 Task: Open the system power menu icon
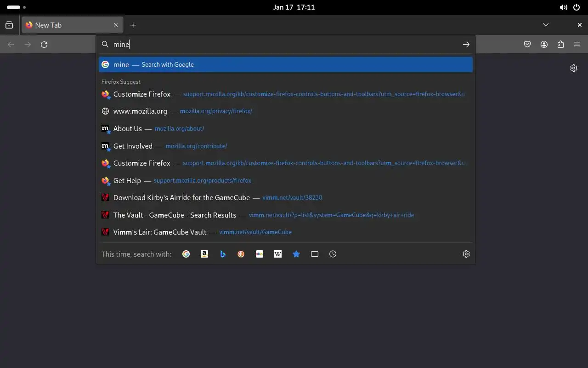tap(577, 7)
